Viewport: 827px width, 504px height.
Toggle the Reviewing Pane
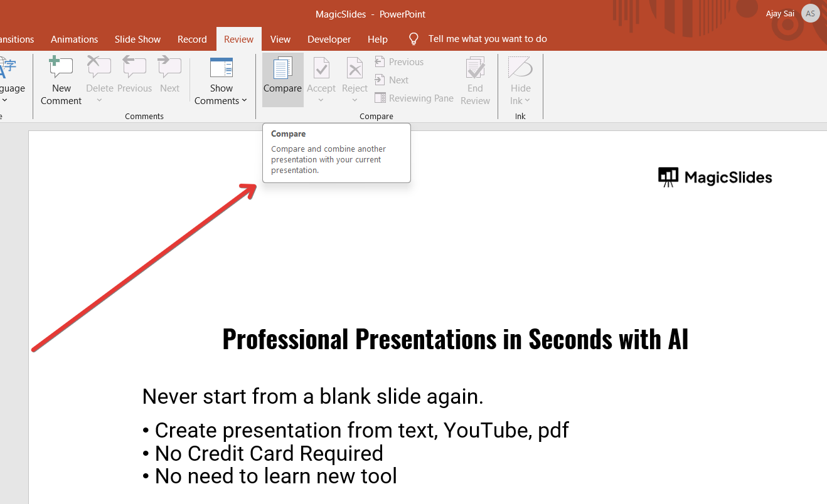(x=414, y=98)
